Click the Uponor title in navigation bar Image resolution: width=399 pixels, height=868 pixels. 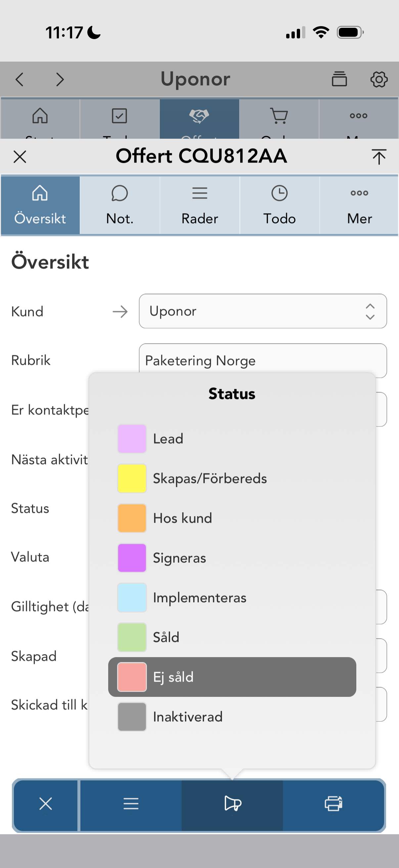(195, 79)
